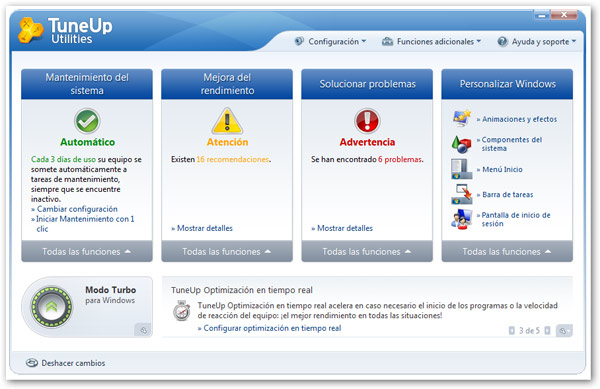
Task: Click the Deshacer cambios button text
Action: [73, 363]
